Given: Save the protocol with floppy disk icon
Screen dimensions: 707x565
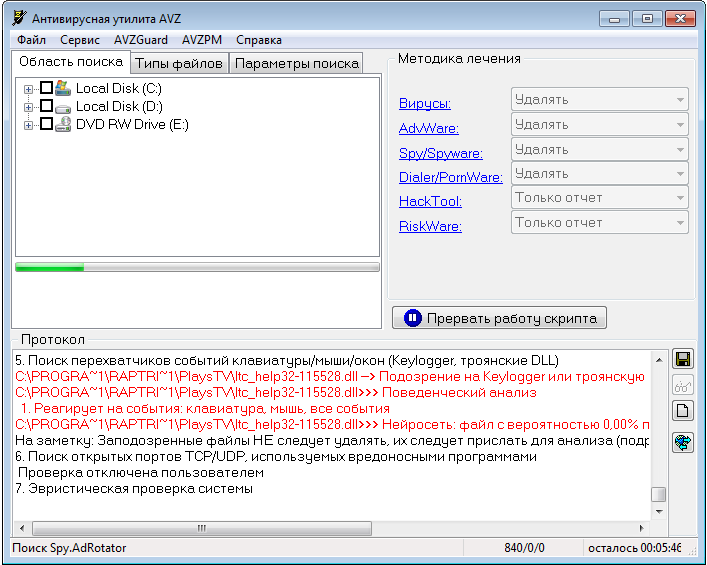Looking at the screenshot, I should 683,359.
